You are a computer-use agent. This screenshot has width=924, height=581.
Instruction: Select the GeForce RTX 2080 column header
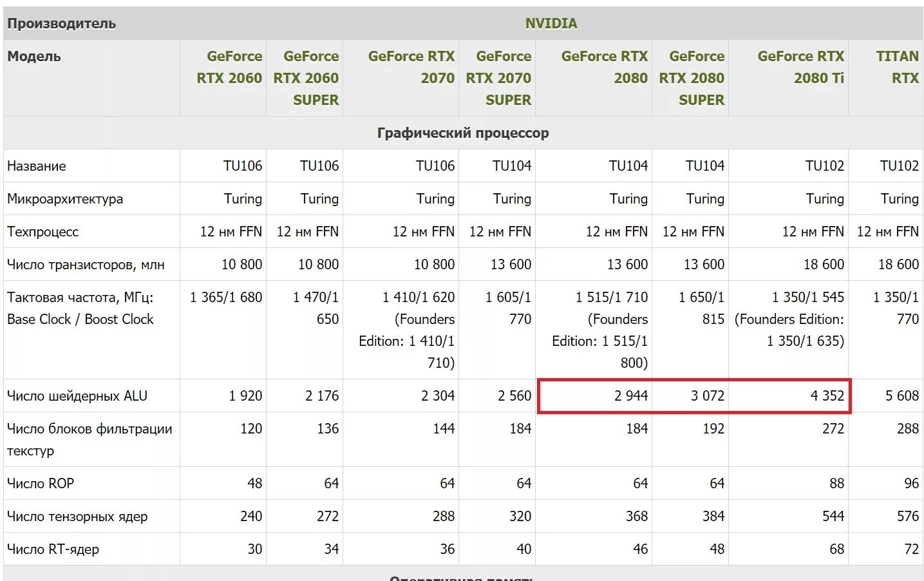604,67
